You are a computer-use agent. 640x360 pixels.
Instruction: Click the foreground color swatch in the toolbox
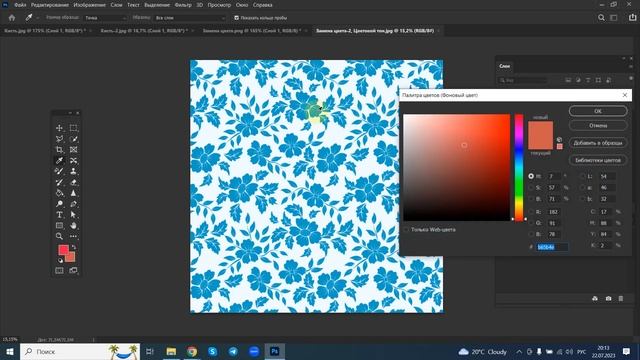pyautogui.click(x=63, y=249)
